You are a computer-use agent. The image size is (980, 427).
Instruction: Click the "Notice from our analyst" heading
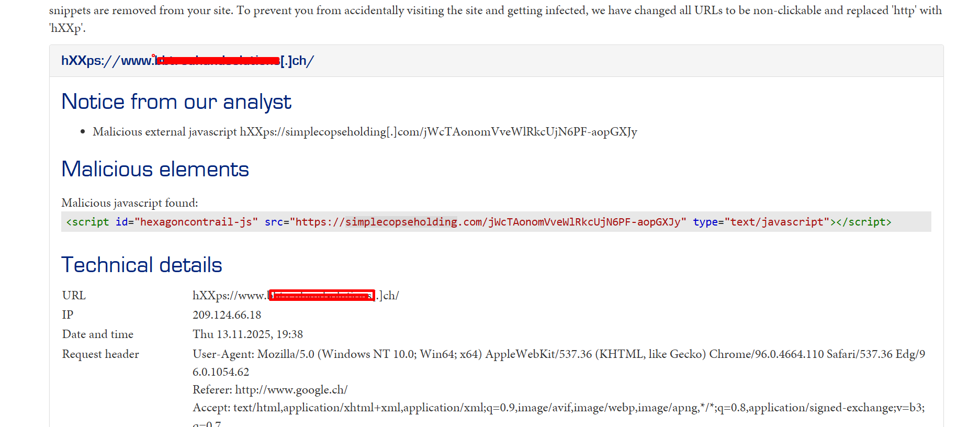tap(176, 102)
